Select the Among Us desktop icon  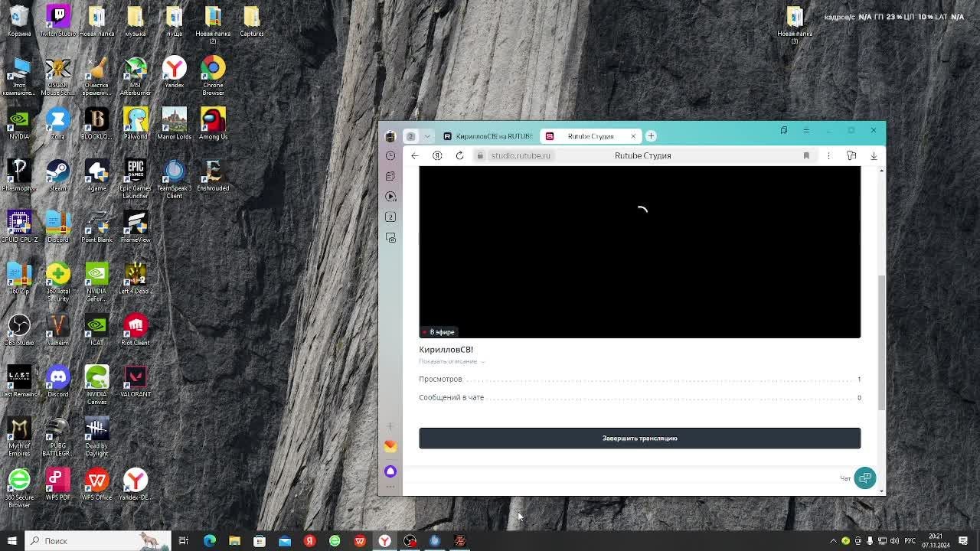(x=213, y=124)
